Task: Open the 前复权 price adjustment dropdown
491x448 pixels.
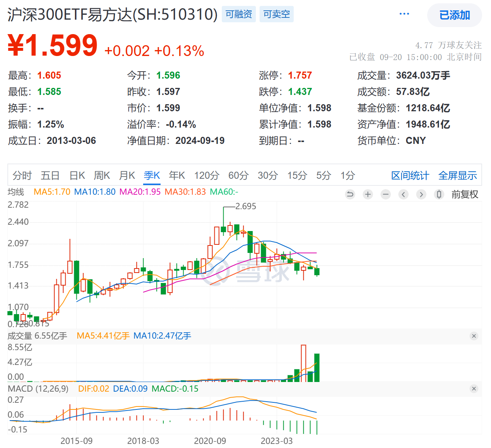Action: pyautogui.click(x=465, y=194)
